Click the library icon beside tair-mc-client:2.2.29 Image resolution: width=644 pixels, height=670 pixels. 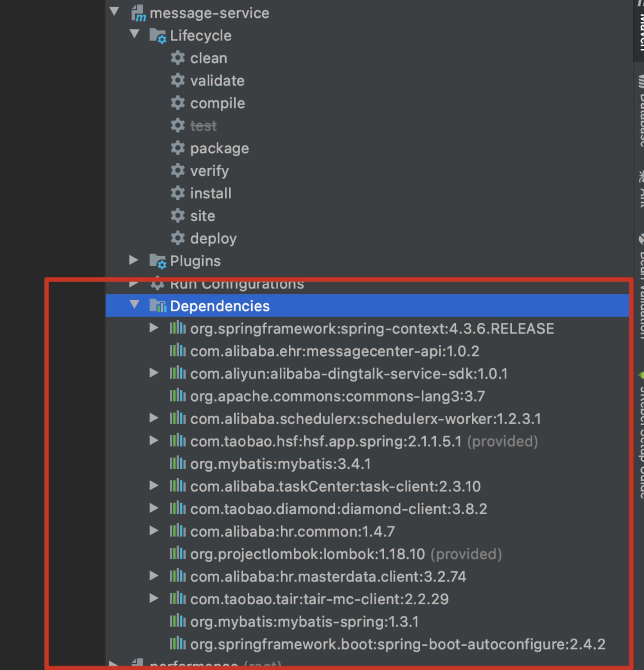coord(178,598)
